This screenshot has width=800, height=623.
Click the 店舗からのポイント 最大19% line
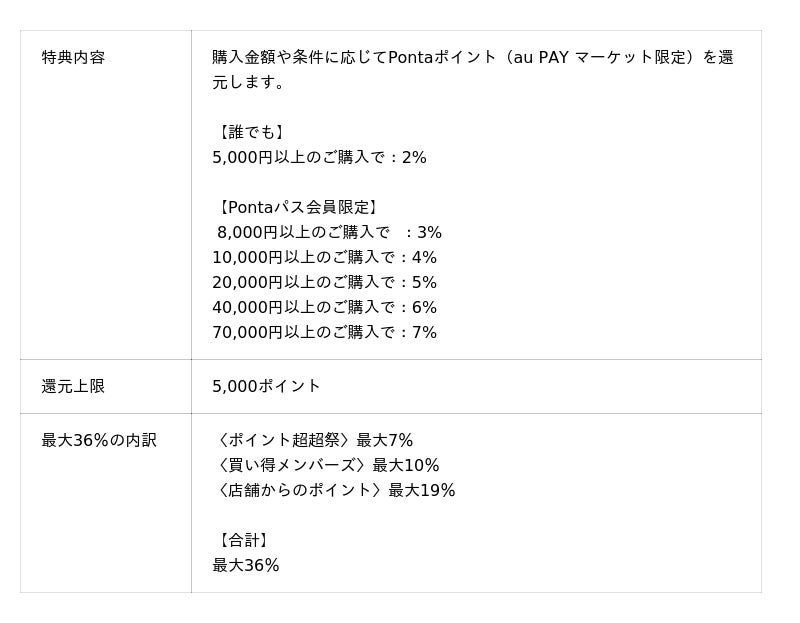(x=334, y=490)
